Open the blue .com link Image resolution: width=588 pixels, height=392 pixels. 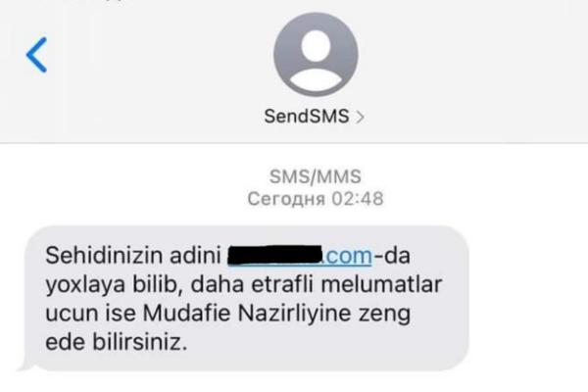coord(348,256)
